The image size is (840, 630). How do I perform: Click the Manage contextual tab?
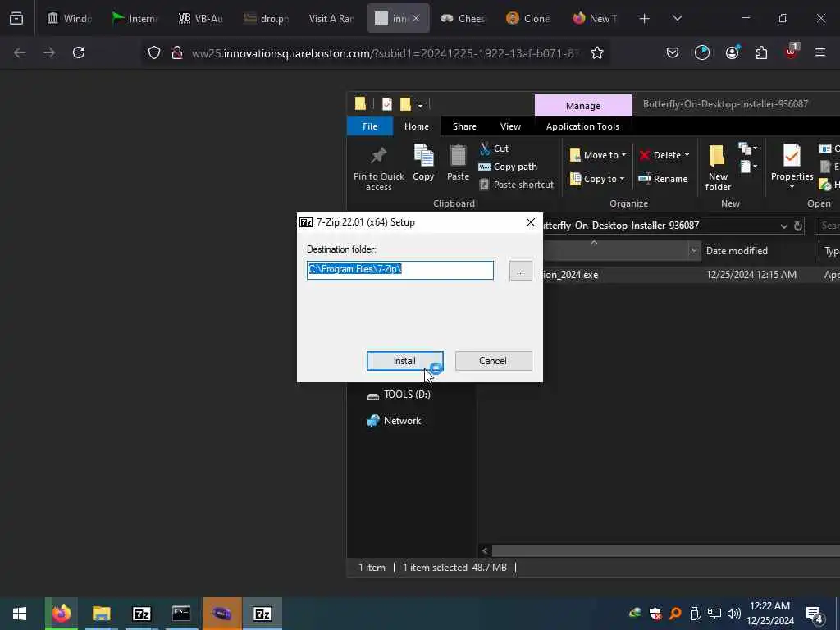tap(583, 106)
